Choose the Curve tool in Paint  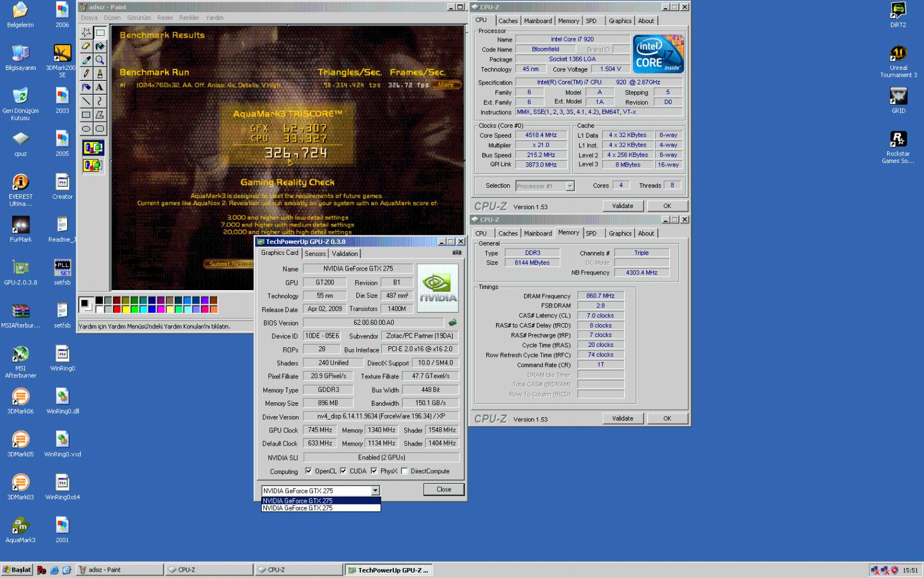100,101
